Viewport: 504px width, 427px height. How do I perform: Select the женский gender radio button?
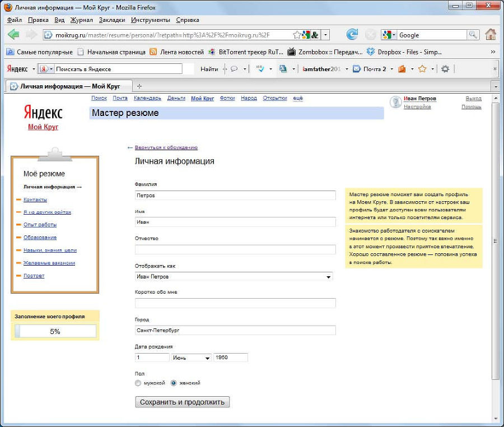174,383
